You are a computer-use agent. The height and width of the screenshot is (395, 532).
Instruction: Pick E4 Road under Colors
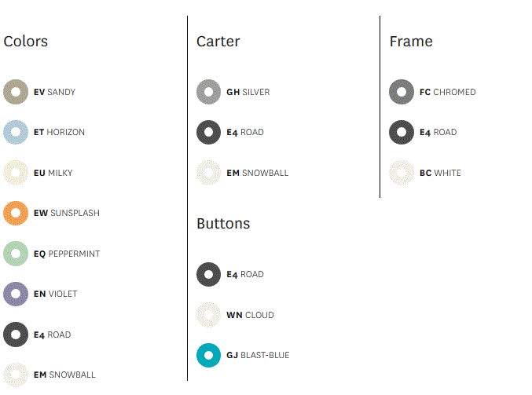pos(16,335)
